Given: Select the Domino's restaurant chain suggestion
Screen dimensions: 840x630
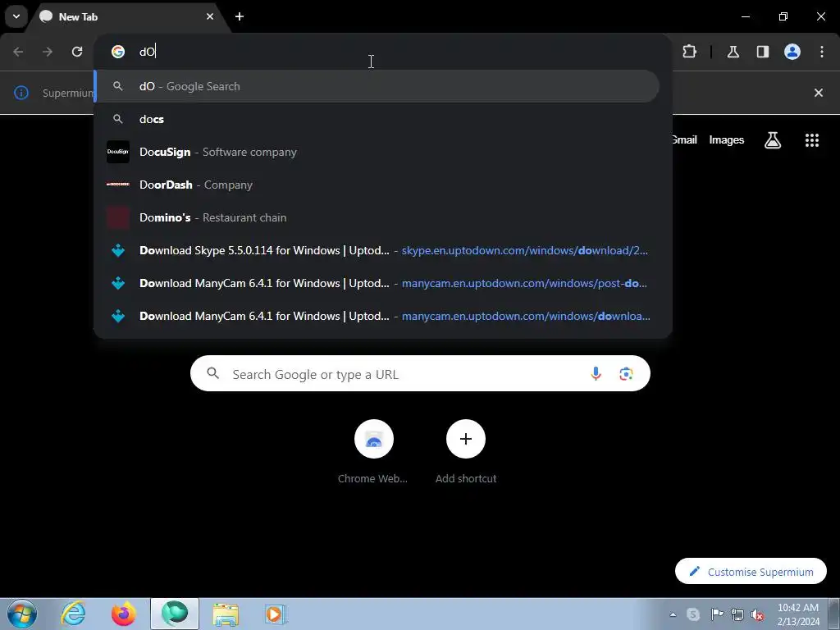Looking at the screenshot, I should tap(377, 217).
